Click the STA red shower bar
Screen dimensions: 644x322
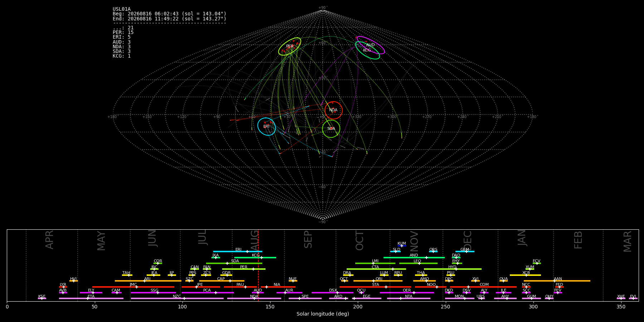click(375, 287)
